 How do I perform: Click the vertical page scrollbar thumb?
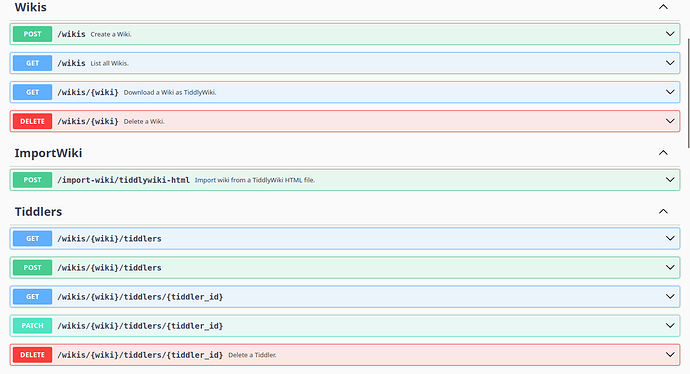coord(688,93)
